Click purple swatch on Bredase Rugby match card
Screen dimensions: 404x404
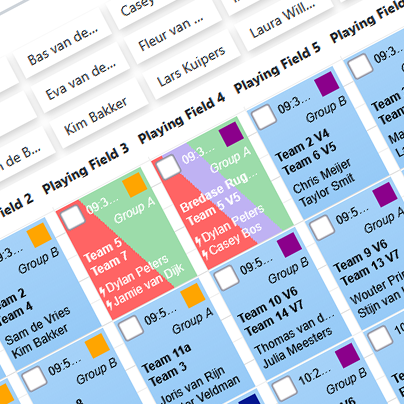[232, 134]
